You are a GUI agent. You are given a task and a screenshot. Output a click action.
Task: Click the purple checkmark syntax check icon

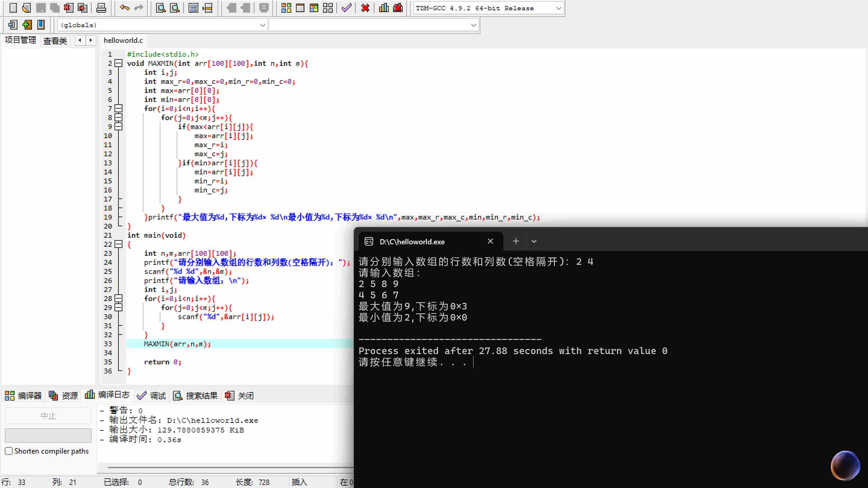[x=346, y=8]
